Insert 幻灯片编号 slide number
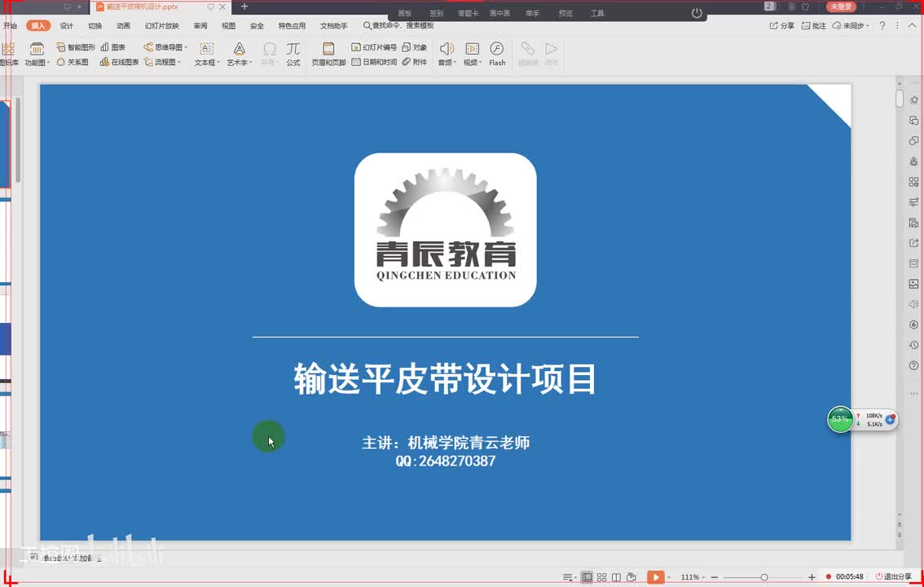The width and height of the screenshot is (924, 587). click(374, 47)
